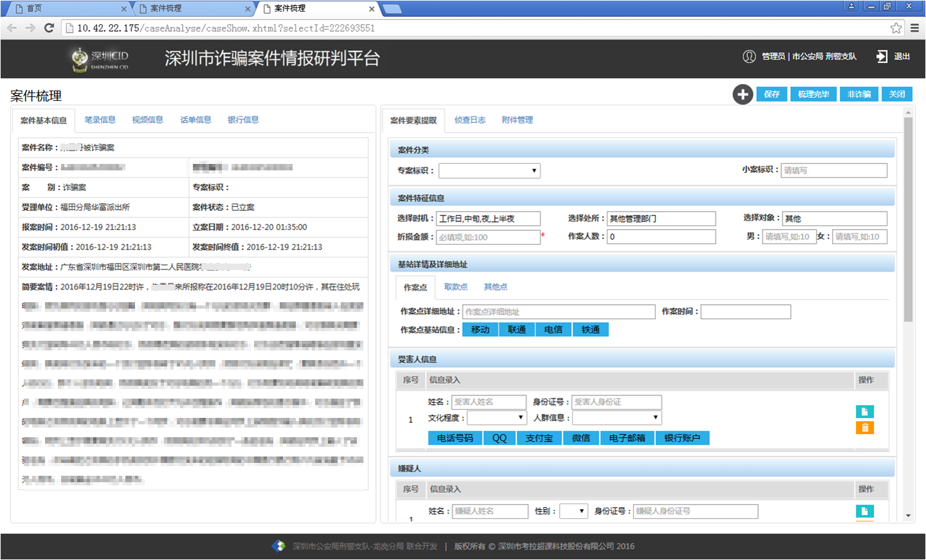Click the 关闭 button

(x=897, y=95)
